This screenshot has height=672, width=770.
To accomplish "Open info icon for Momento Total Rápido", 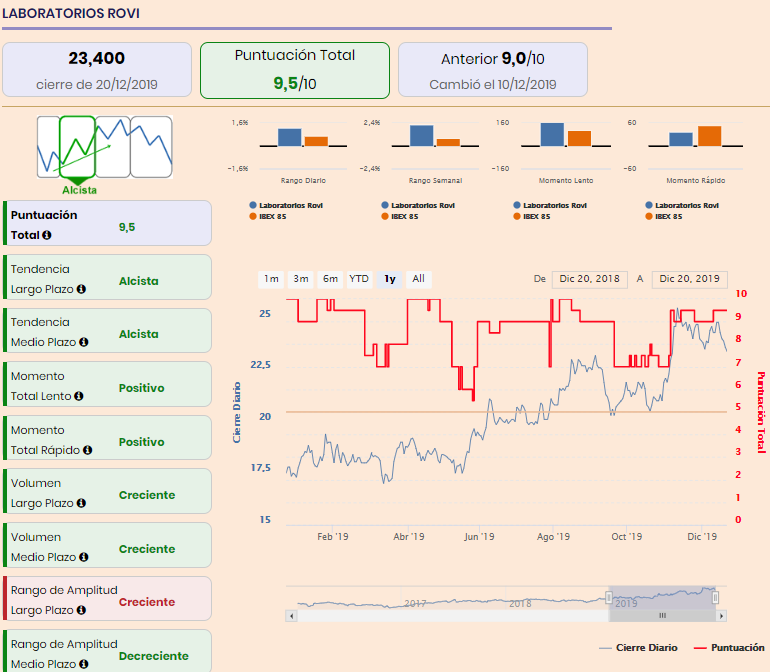I will pos(87,450).
